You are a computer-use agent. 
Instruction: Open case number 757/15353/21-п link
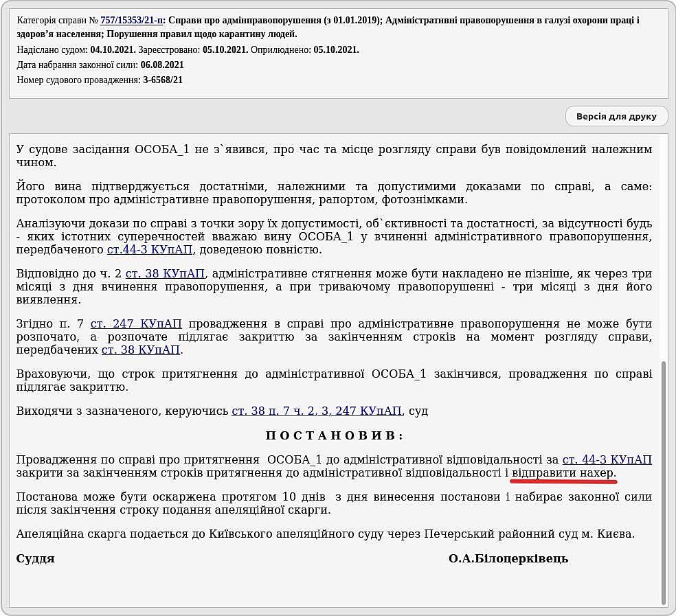tap(131, 21)
